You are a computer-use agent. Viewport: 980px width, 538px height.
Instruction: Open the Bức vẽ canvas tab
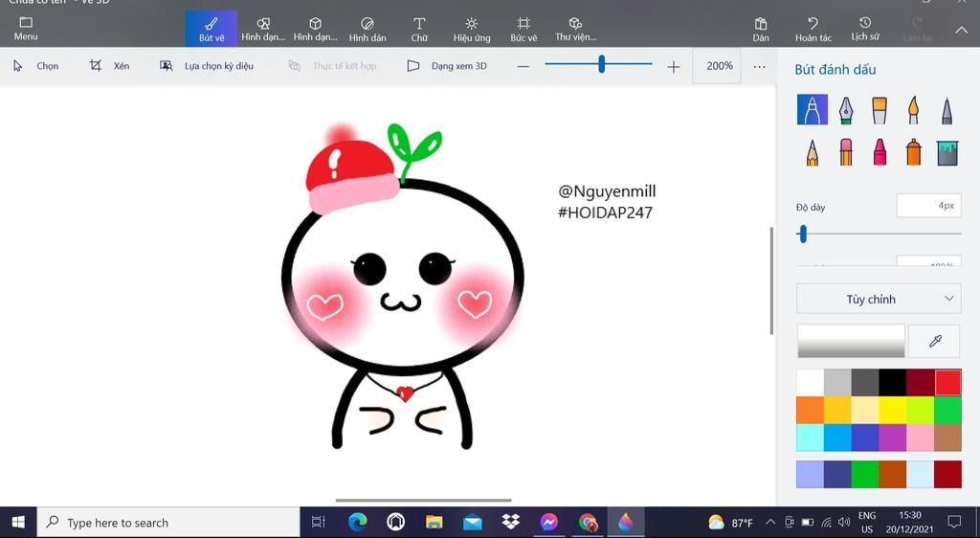tap(523, 29)
